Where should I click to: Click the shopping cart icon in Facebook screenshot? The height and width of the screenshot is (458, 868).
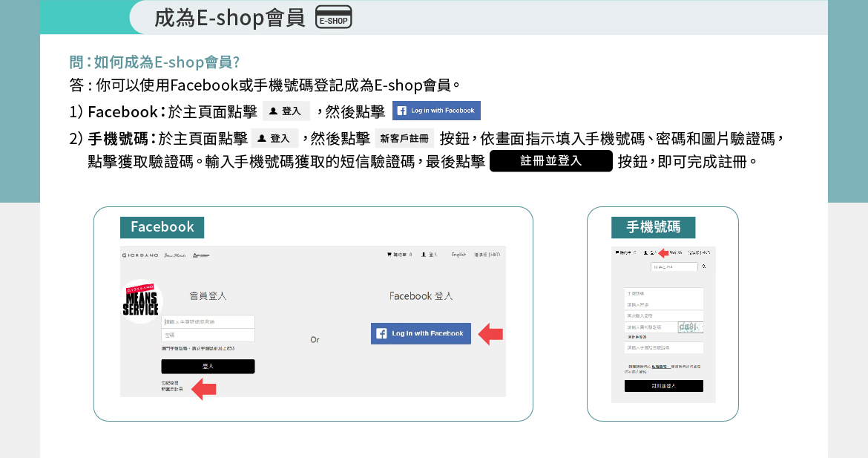[x=389, y=255]
